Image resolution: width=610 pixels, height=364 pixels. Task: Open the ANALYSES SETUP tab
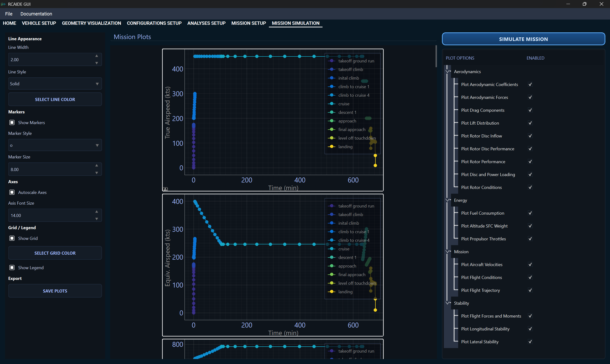tap(206, 23)
